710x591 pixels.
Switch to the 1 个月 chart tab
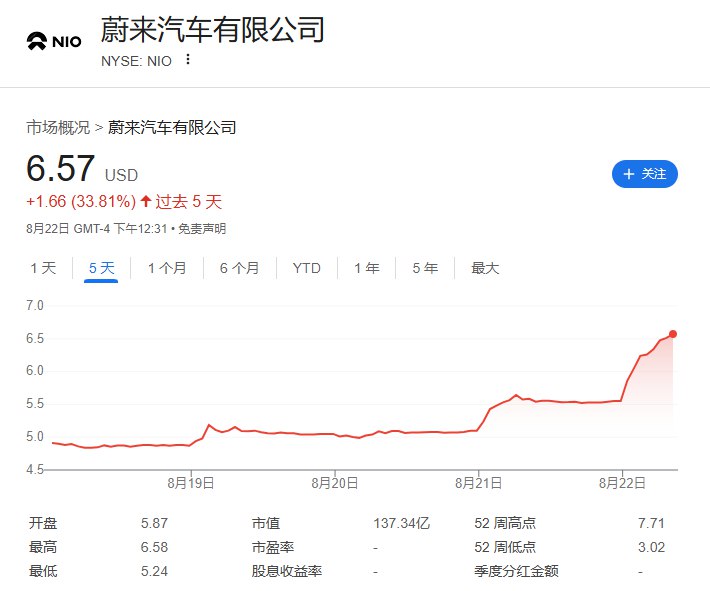pyautogui.click(x=167, y=268)
